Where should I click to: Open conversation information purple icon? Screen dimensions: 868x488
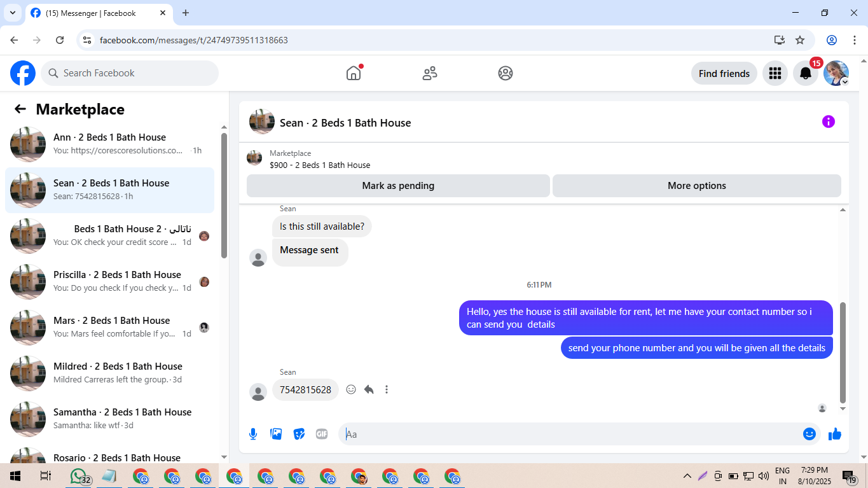[x=829, y=122]
